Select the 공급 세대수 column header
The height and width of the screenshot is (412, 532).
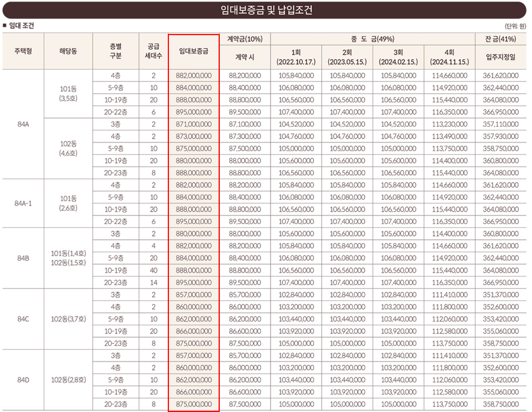point(153,51)
